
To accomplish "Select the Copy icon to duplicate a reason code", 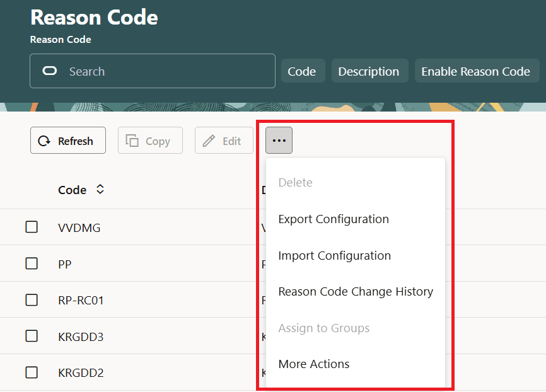I will pyautogui.click(x=132, y=140).
